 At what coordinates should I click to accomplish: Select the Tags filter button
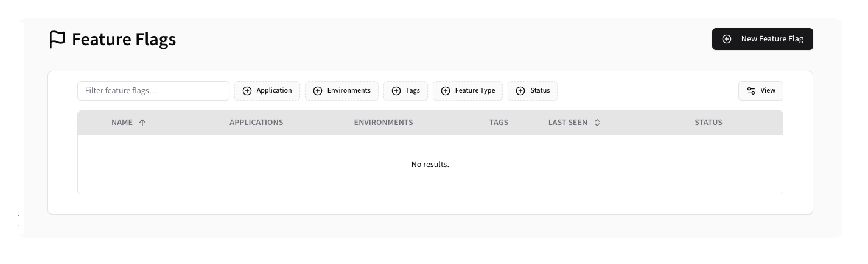tap(406, 91)
